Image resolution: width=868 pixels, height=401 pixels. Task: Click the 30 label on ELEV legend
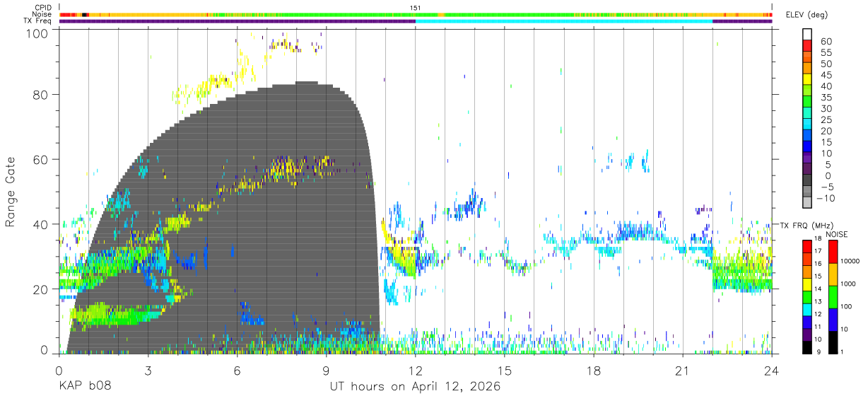tap(825, 108)
